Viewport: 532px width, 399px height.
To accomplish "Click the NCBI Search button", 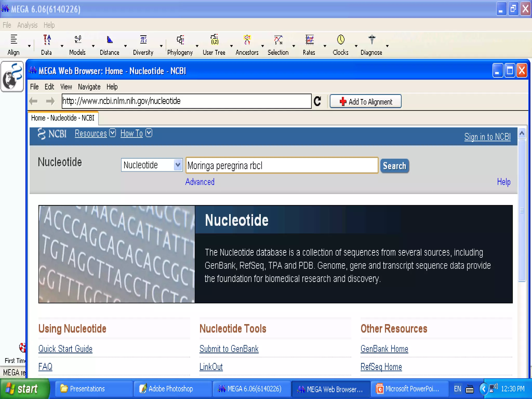I will click(x=395, y=166).
